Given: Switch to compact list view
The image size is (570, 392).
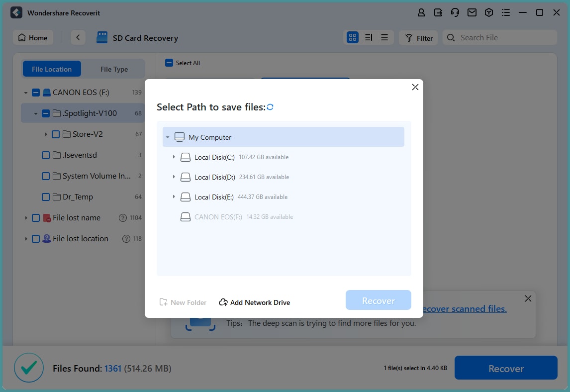Looking at the screenshot, I should 384,37.
